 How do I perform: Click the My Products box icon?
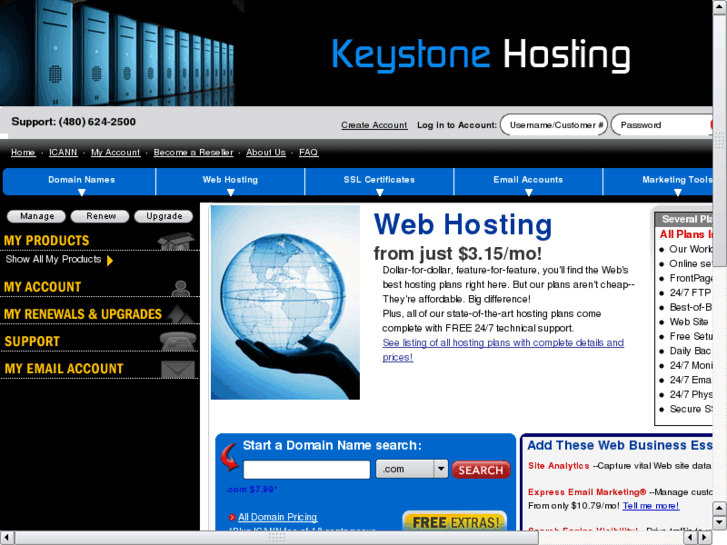pos(176,241)
